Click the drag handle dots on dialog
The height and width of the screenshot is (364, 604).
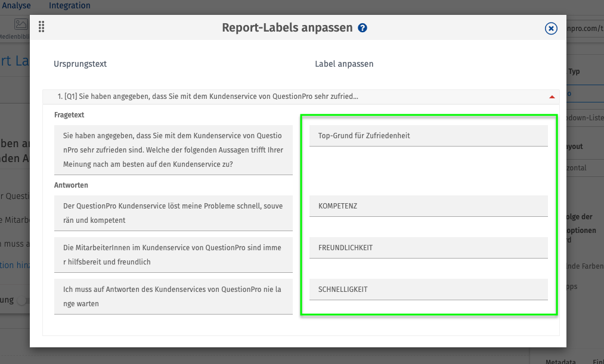point(41,26)
